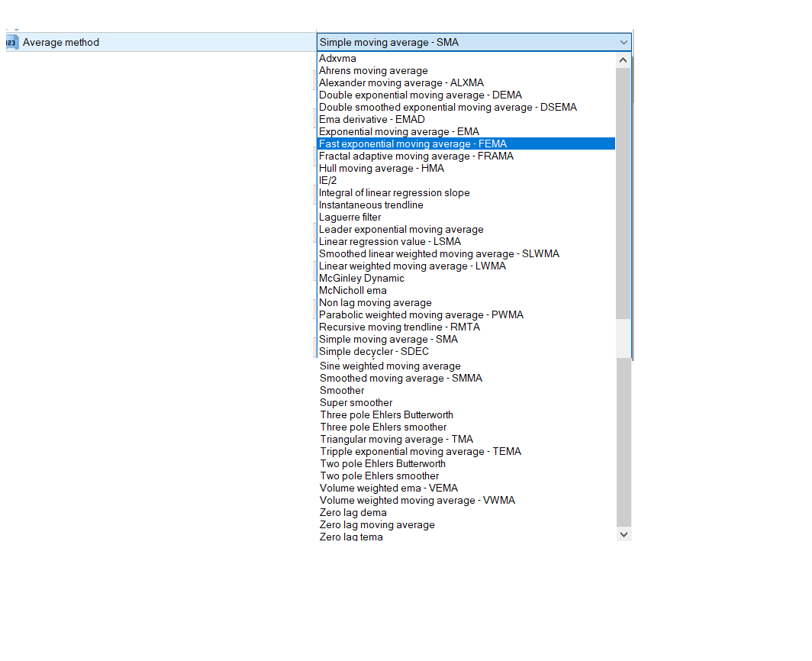The width and height of the screenshot is (812, 661).
Task: Select highlighted Fast exponential moving average - FEMA
Action: coord(466,144)
